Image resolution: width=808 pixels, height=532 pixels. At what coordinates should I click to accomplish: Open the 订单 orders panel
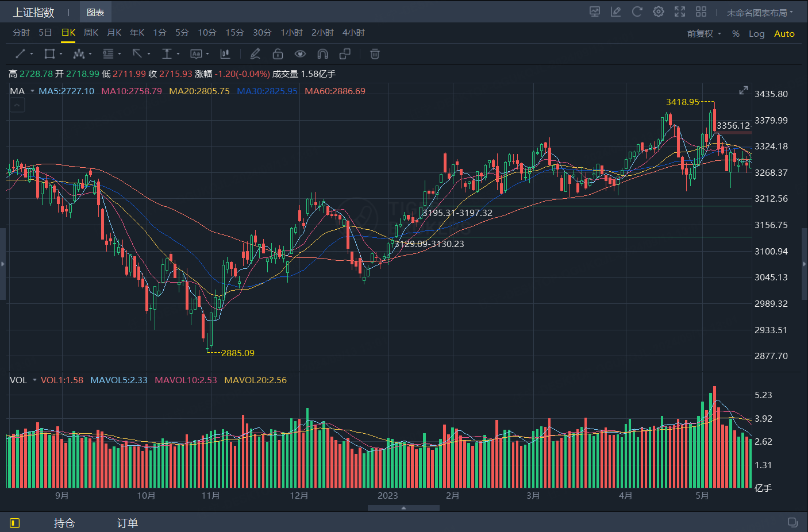[x=128, y=523]
